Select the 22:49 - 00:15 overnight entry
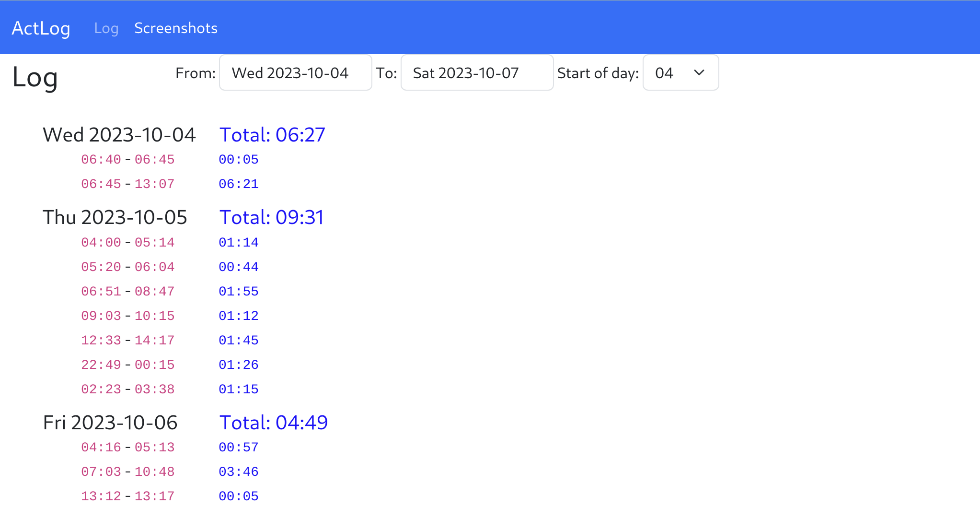Viewport: 980px width, 519px height. [x=127, y=365]
